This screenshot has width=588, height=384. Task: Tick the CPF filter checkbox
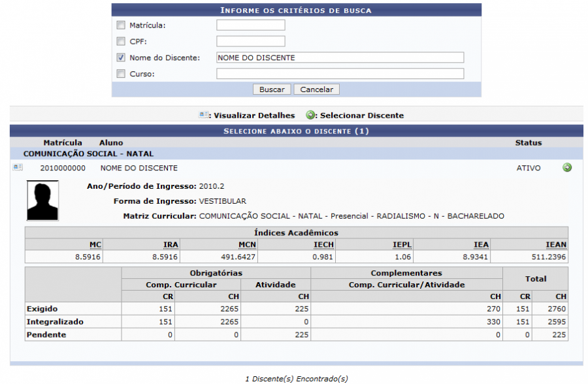click(120, 42)
